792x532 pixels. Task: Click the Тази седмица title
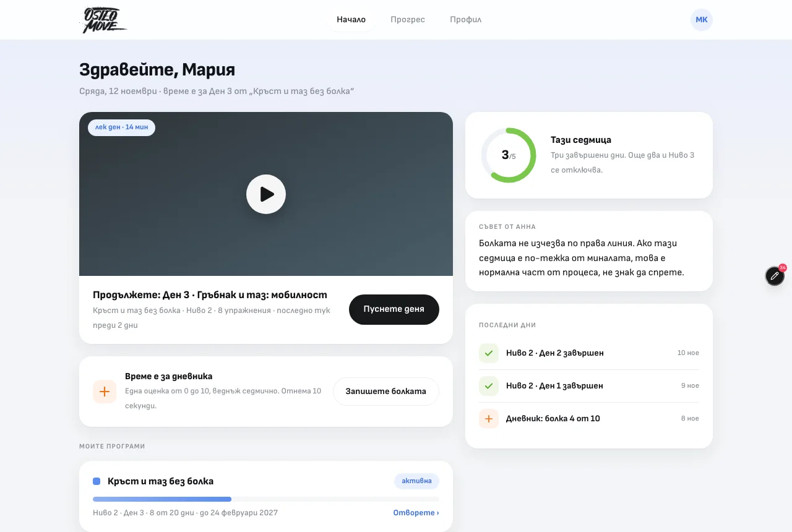click(581, 140)
